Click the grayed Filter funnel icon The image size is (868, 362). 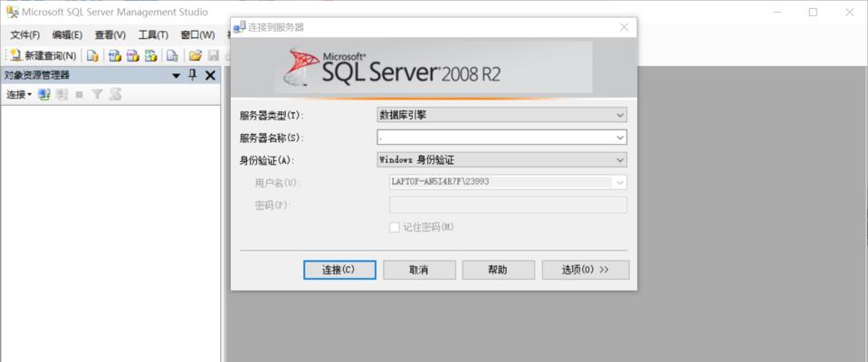97,95
